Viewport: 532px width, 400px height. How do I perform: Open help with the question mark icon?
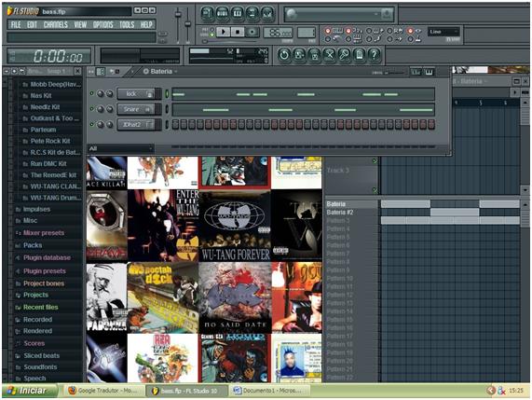point(375,54)
